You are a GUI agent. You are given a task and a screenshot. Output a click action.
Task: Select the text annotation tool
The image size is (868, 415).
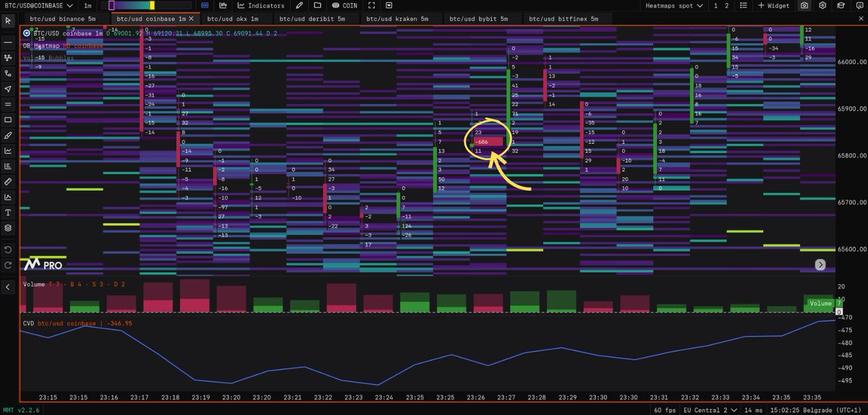pyautogui.click(x=8, y=213)
